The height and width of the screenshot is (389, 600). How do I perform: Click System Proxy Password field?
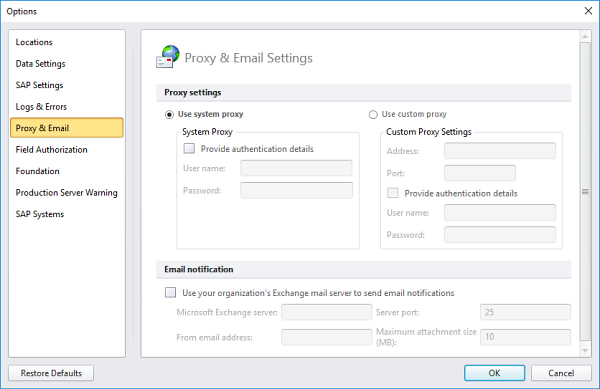(296, 190)
